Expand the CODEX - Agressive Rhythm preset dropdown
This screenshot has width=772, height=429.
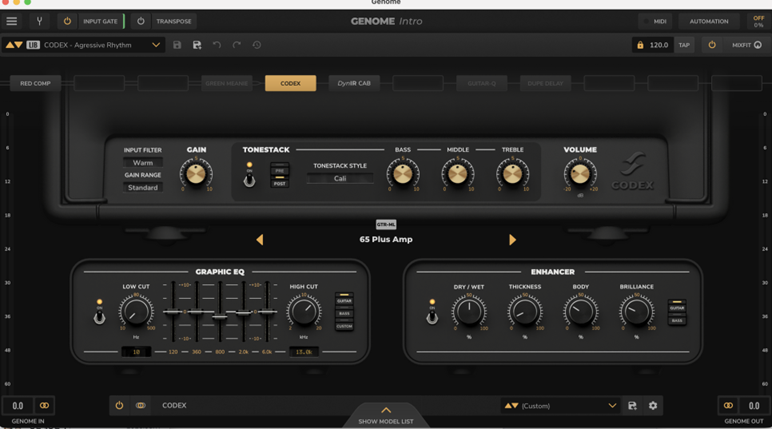(156, 45)
